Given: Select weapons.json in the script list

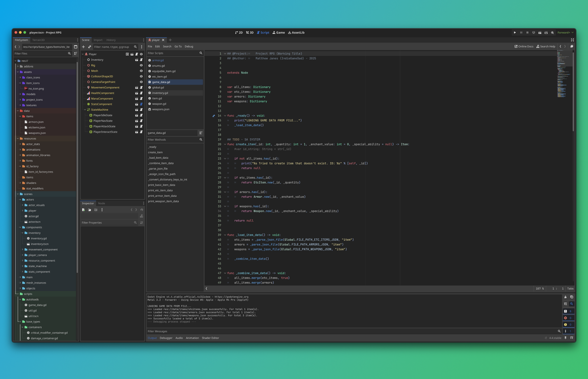Looking at the screenshot, I should tap(175, 109).
